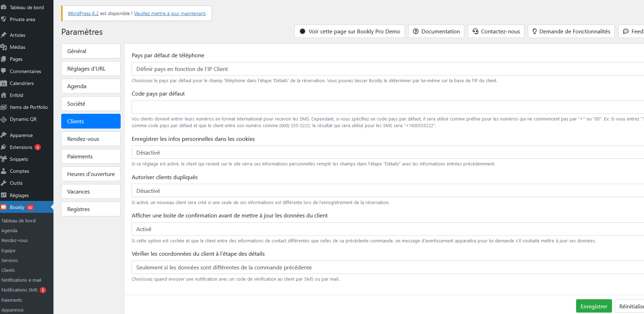Click the Private area shield icon
Screen dimensions: 644x314
coord(4,19)
